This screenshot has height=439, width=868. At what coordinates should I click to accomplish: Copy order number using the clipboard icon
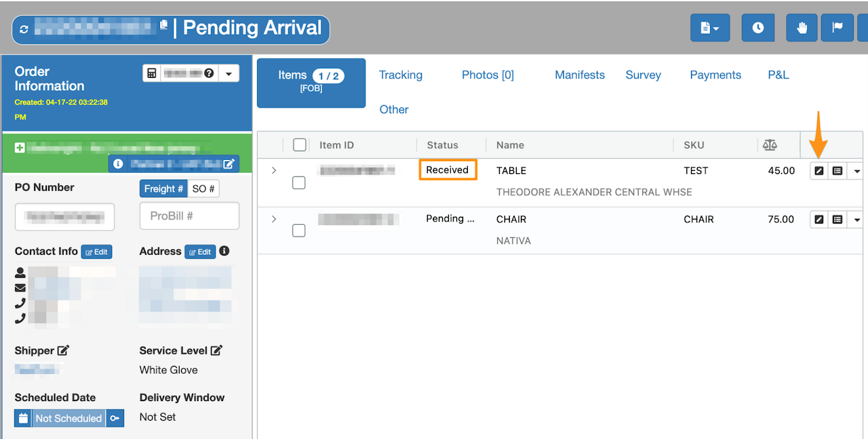pos(163,25)
